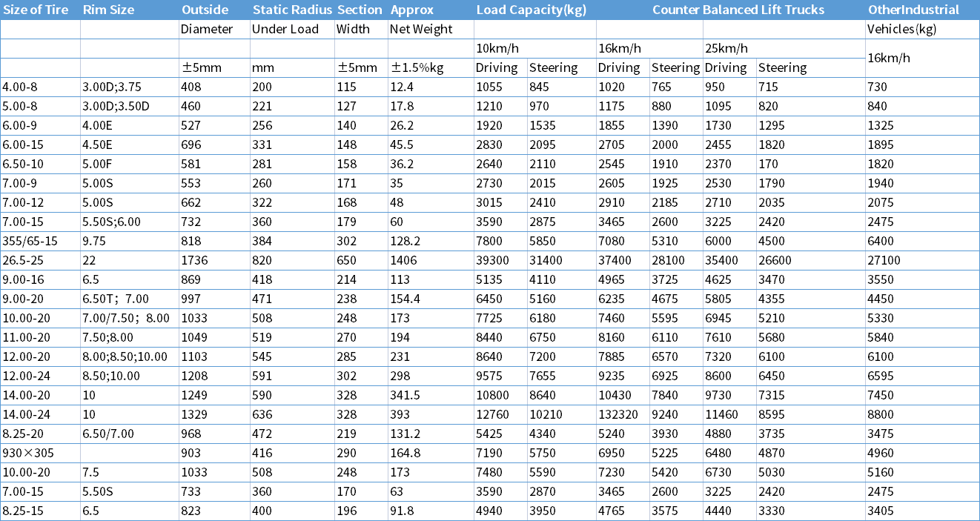Screen dimensions: 980x521
Task: Select driving load value '12760'
Action: tap(493, 415)
